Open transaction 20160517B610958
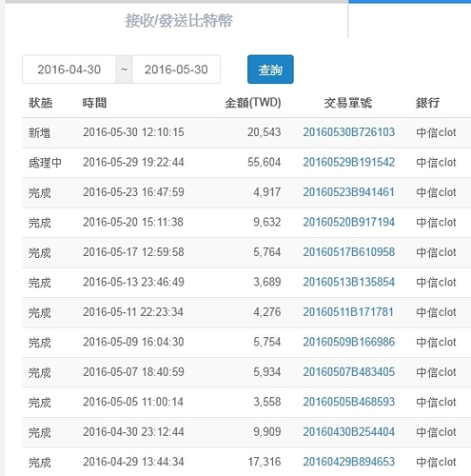The image size is (471, 476). (348, 252)
